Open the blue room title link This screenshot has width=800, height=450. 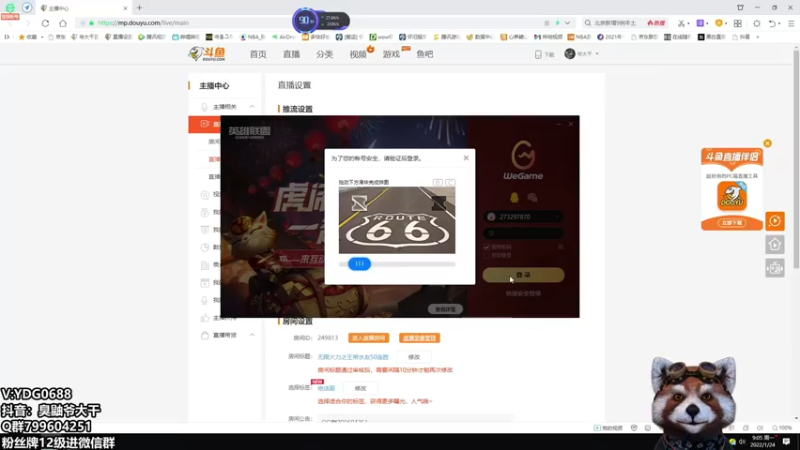point(353,357)
